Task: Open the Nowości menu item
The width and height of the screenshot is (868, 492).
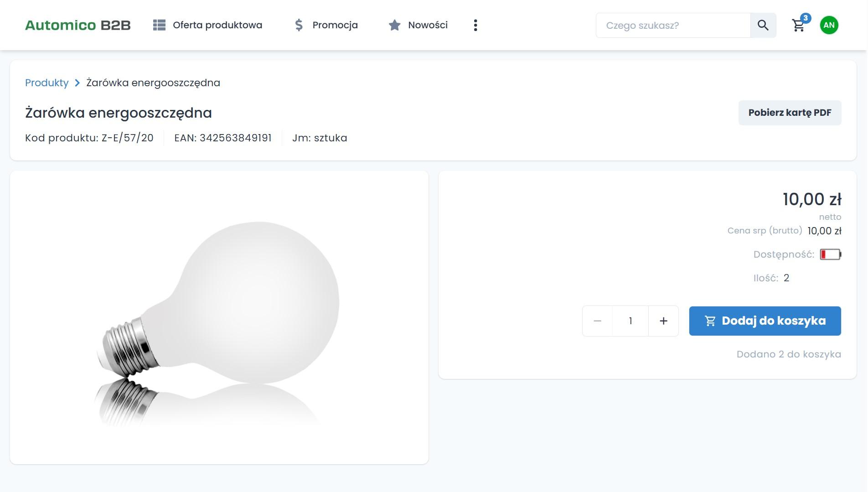Action: pyautogui.click(x=428, y=25)
